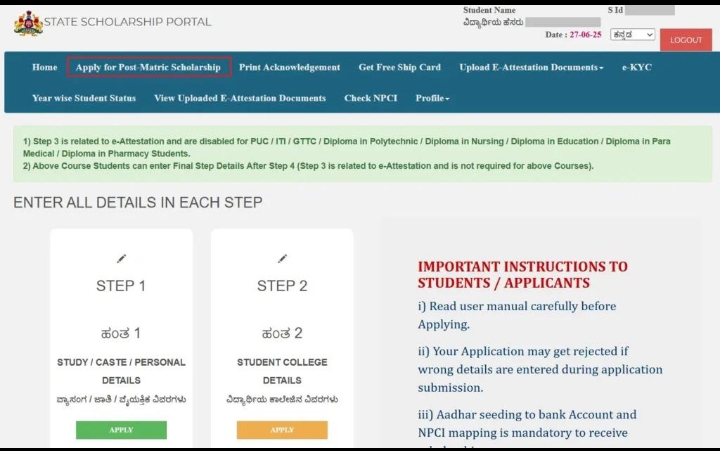
Task: Go to the Home menu item
Action: [x=44, y=68]
